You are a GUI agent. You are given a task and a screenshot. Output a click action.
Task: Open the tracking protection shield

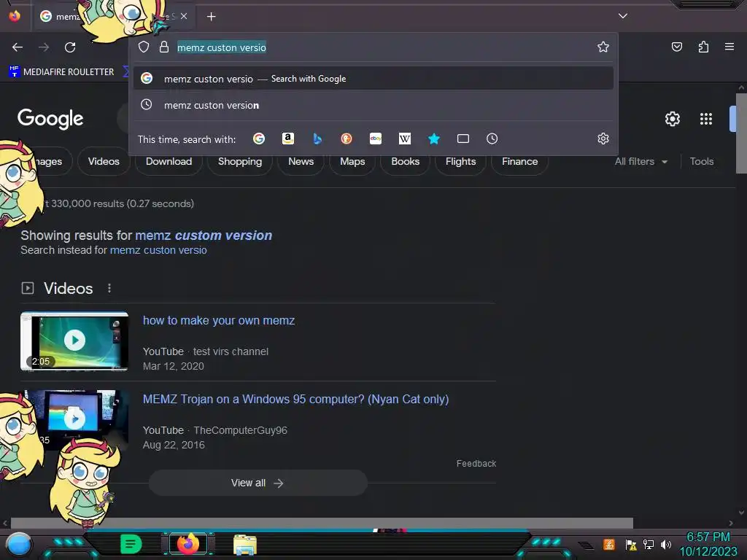coord(144,47)
